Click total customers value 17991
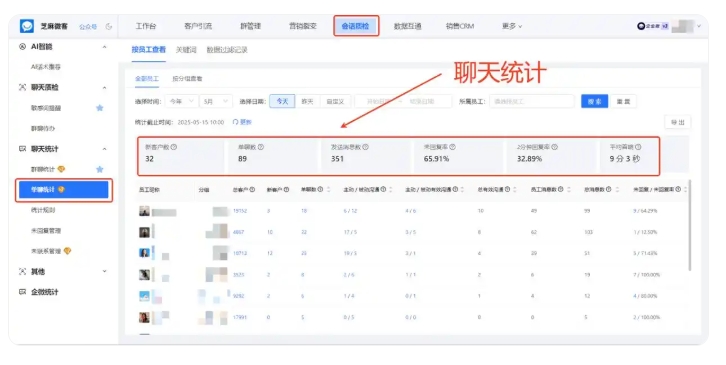This screenshot has height=365, width=726. pyautogui.click(x=240, y=317)
